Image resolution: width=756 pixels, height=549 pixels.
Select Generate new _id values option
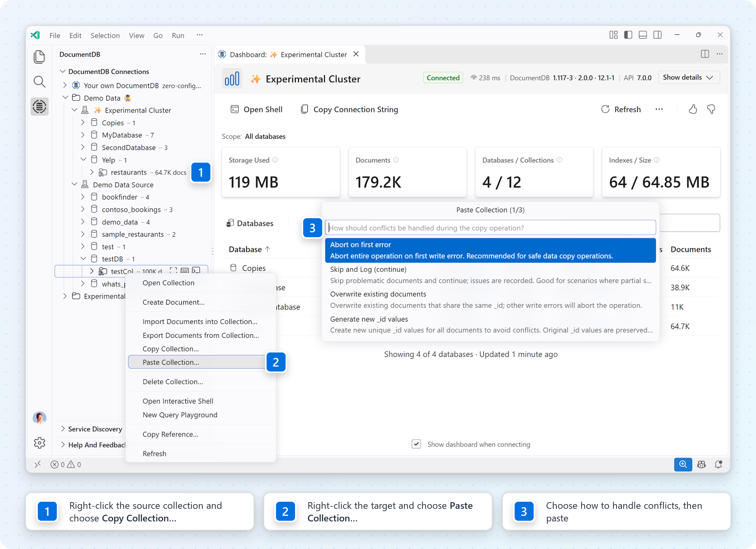(x=490, y=325)
